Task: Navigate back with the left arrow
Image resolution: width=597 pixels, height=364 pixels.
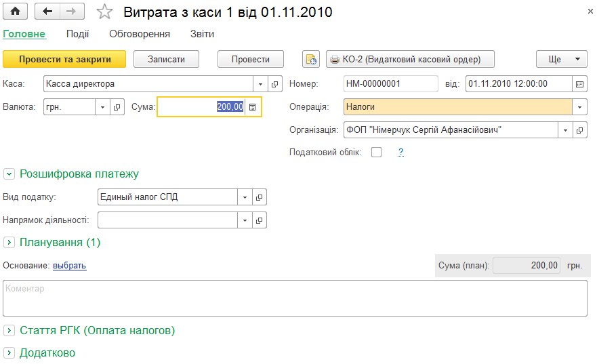Action: (x=47, y=12)
